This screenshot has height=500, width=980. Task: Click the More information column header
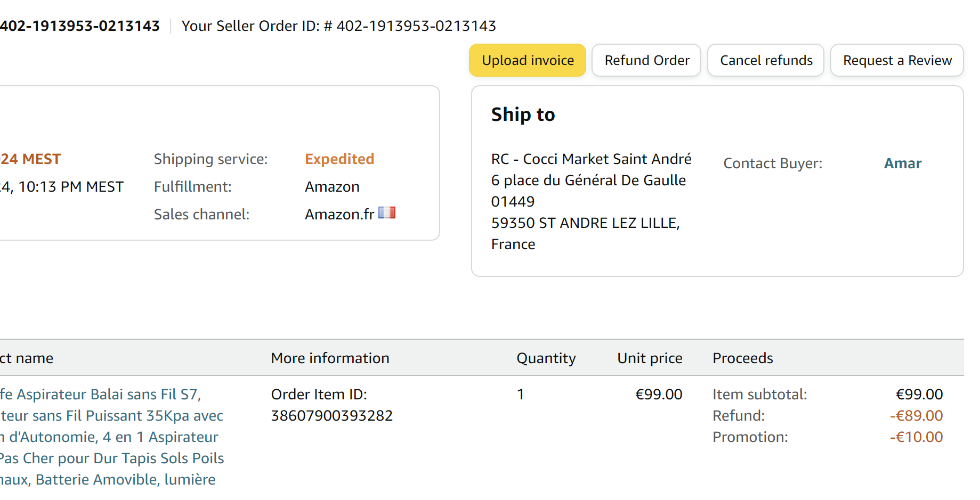(x=330, y=358)
